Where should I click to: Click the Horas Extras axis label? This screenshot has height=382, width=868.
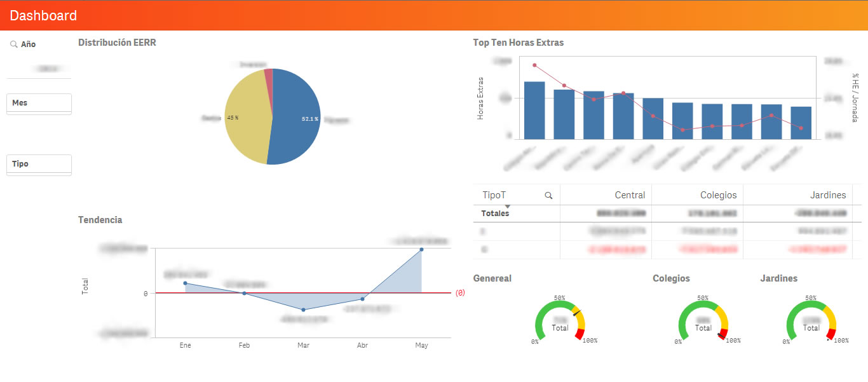pyautogui.click(x=480, y=99)
